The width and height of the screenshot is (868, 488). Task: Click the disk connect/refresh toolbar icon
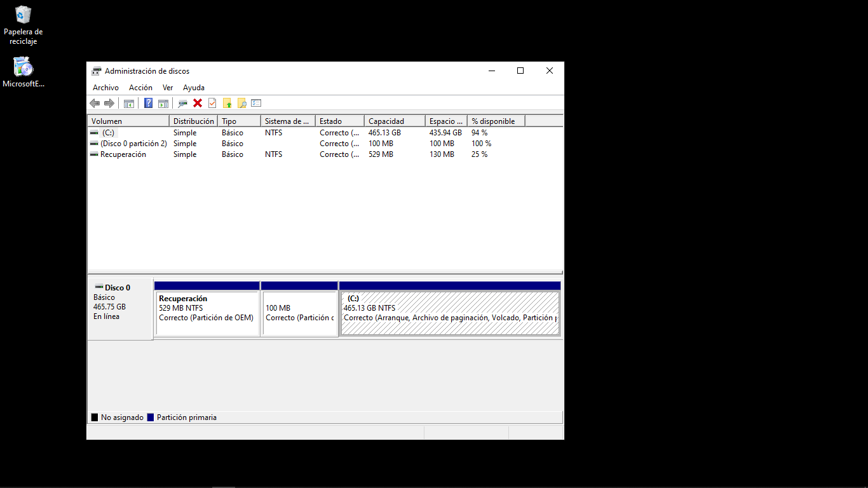click(183, 103)
